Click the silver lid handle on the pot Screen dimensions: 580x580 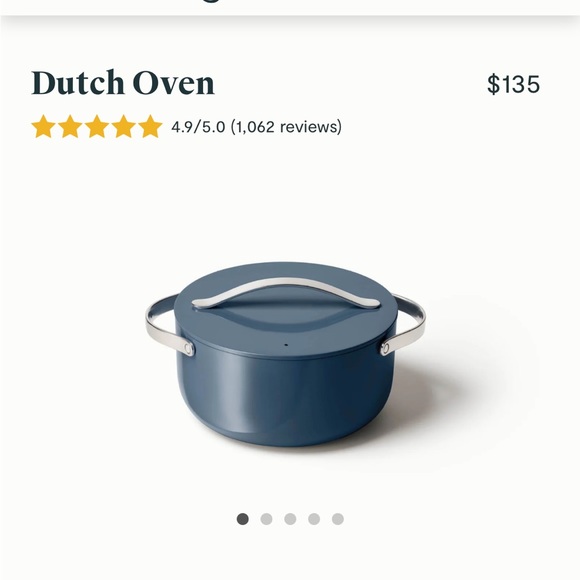(x=286, y=293)
